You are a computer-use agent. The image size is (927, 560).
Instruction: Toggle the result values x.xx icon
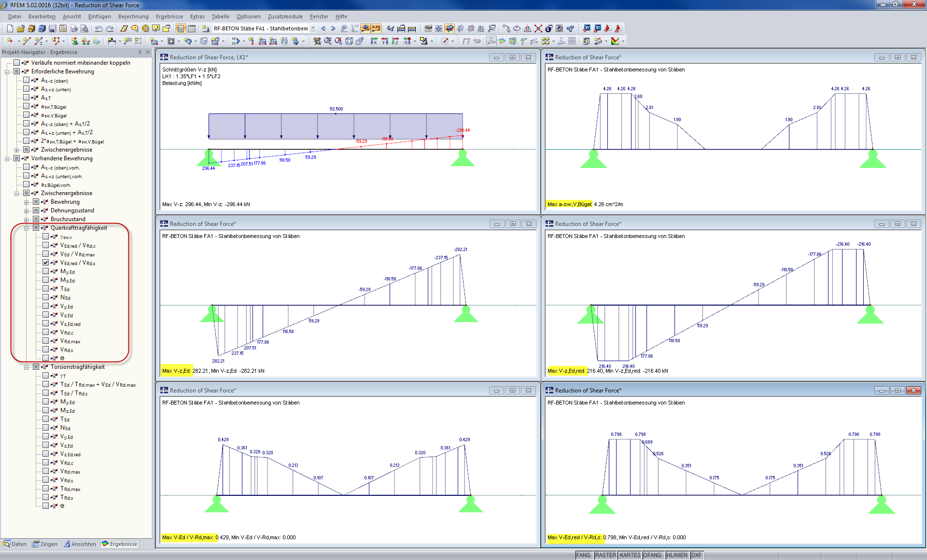point(376,28)
